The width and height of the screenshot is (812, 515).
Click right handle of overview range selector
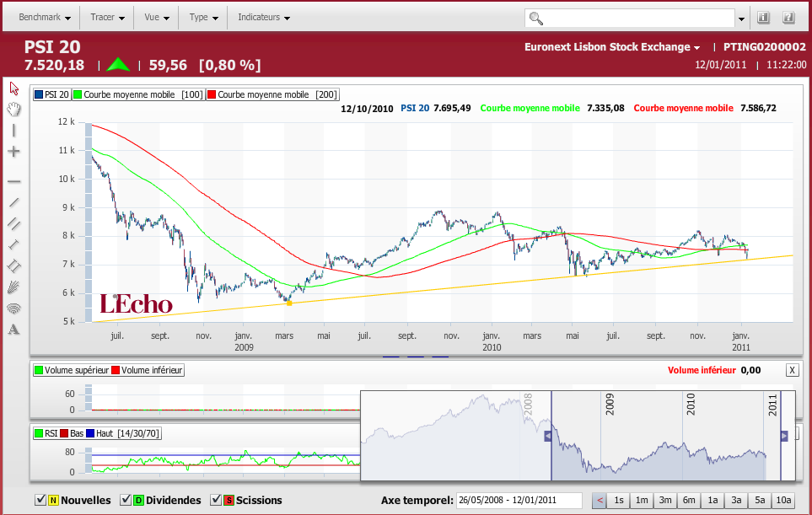tap(784, 437)
